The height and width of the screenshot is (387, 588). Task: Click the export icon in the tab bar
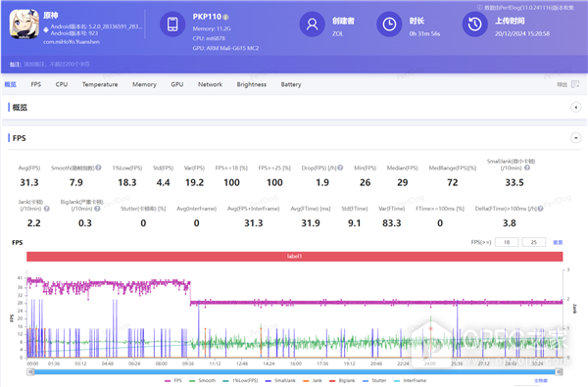coord(575,84)
